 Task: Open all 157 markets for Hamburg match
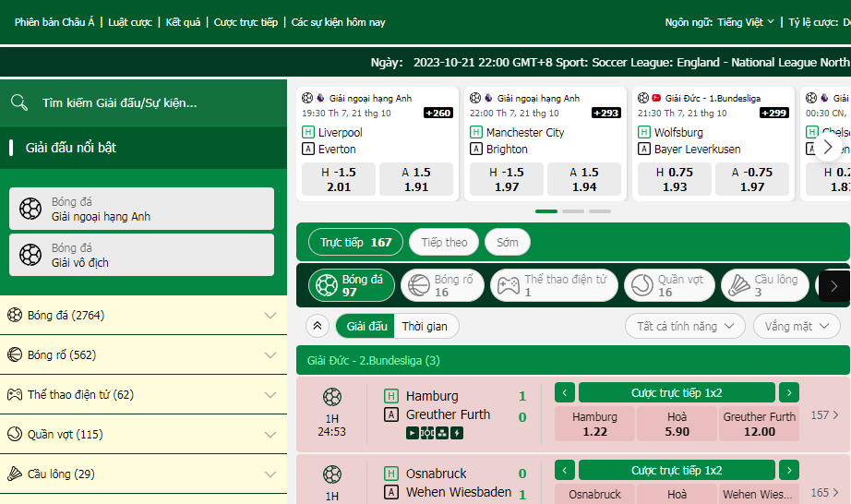coord(824,415)
